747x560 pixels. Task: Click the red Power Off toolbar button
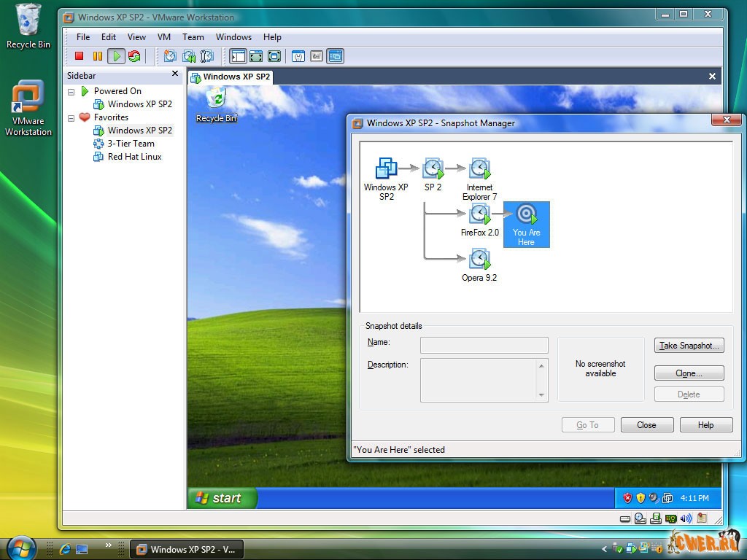80,56
